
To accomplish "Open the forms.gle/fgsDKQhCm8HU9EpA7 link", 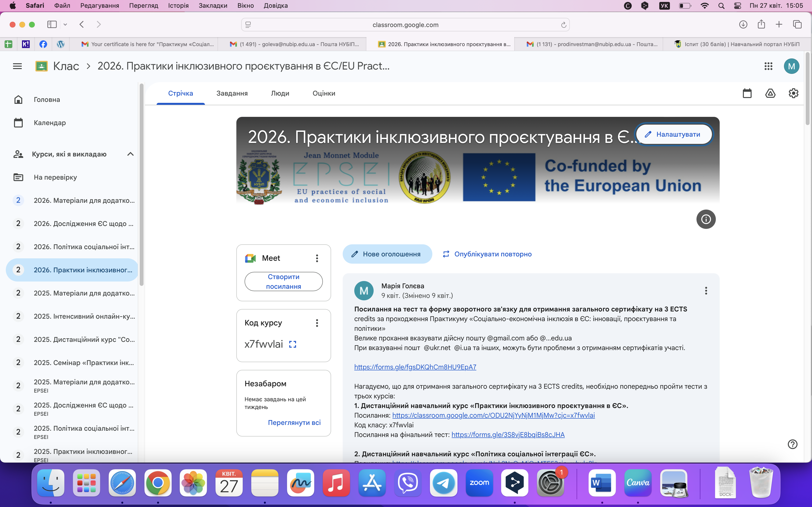I will point(415,367).
